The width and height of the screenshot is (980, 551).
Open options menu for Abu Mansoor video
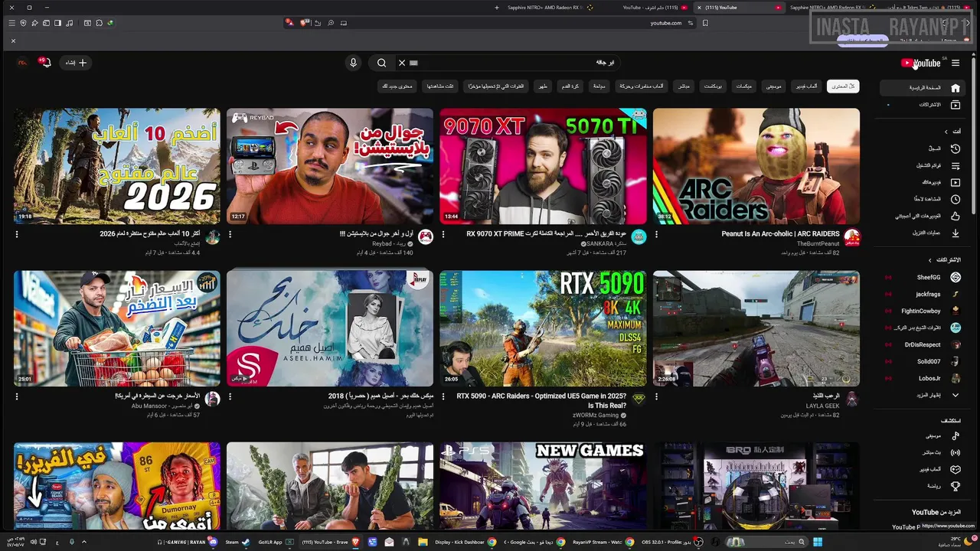pyautogui.click(x=17, y=397)
